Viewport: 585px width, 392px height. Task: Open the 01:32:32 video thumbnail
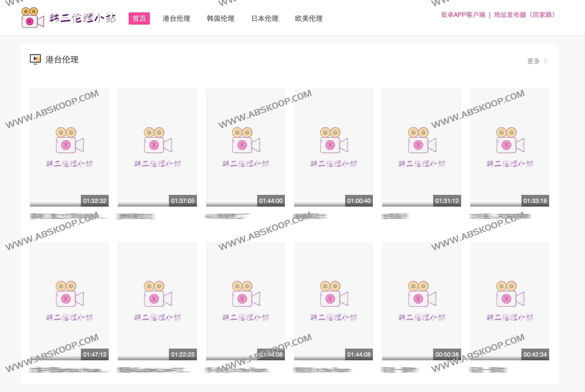[69, 147]
